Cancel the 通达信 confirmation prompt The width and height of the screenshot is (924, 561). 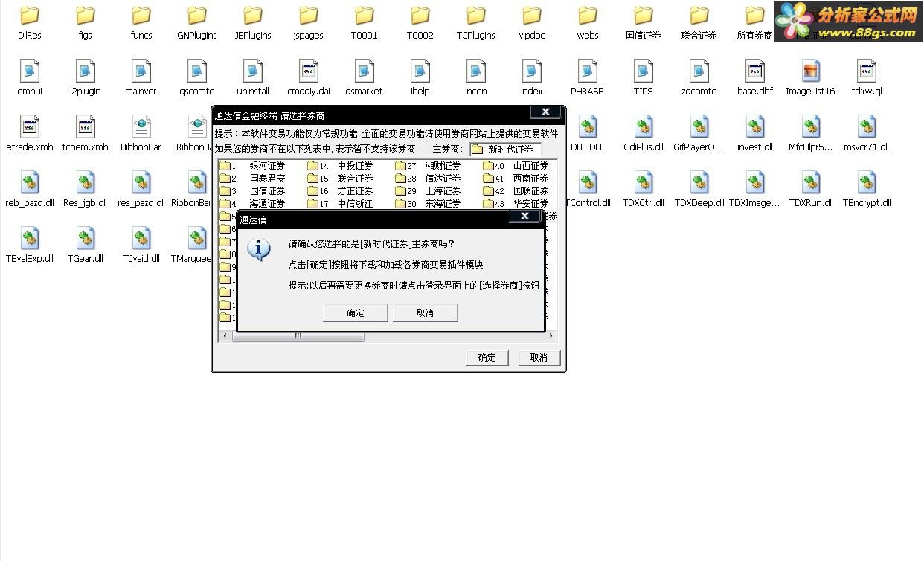tap(425, 313)
